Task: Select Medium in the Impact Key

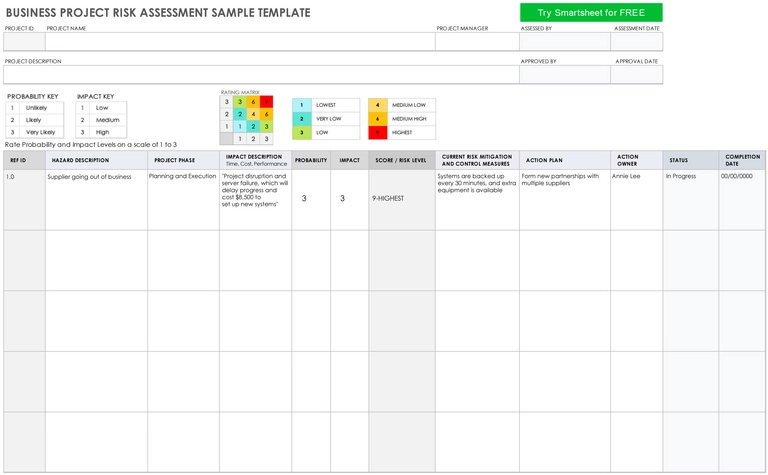Action: tap(108, 120)
